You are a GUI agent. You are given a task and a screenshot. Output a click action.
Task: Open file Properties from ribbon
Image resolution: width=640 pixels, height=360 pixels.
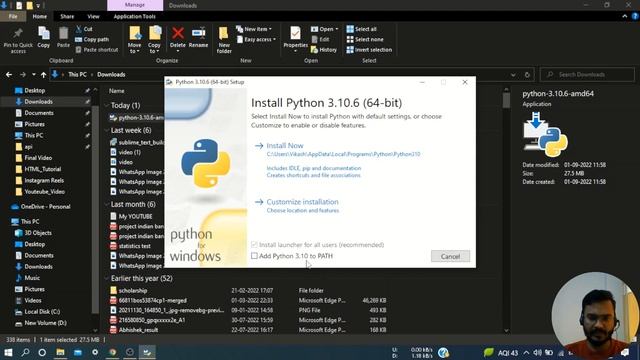[x=295, y=40]
